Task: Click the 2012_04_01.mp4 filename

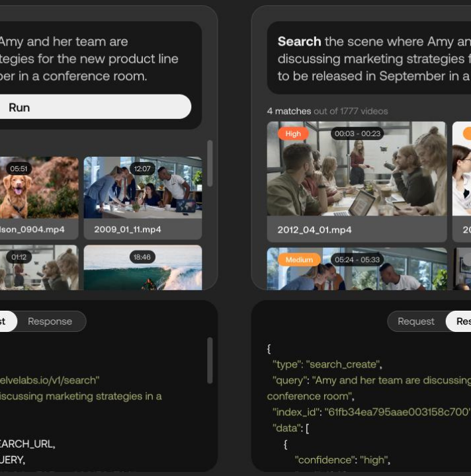Action: pos(314,230)
